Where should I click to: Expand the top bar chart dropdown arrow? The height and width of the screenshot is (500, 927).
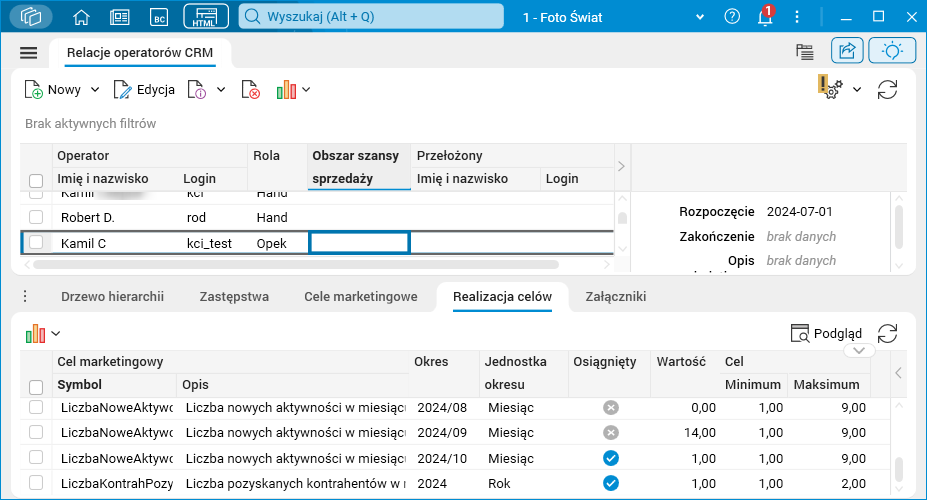(x=306, y=90)
